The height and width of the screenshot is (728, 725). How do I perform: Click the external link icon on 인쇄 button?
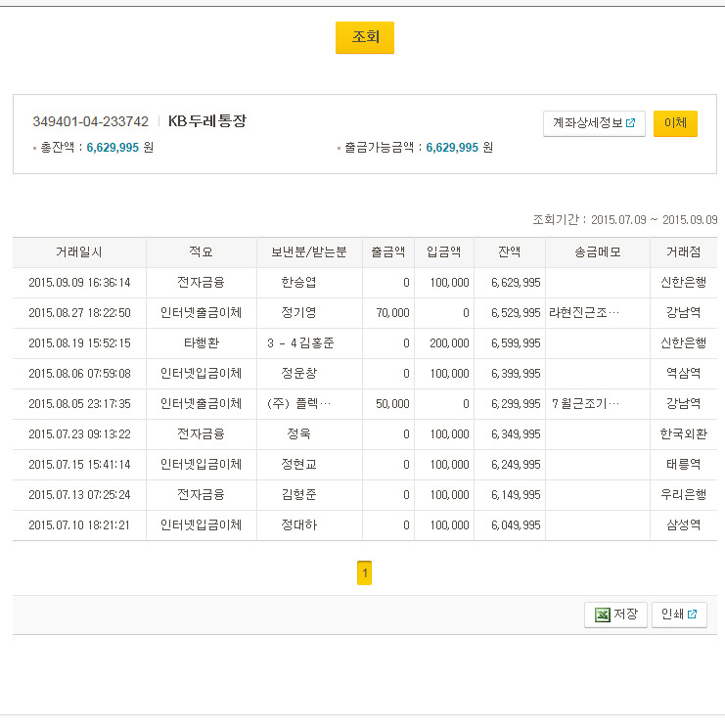point(692,614)
